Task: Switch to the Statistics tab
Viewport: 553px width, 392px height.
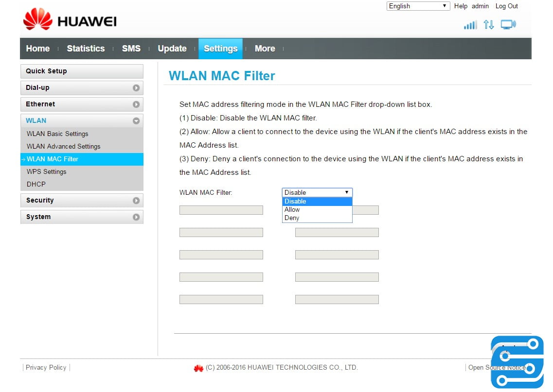Action: [86, 49]
